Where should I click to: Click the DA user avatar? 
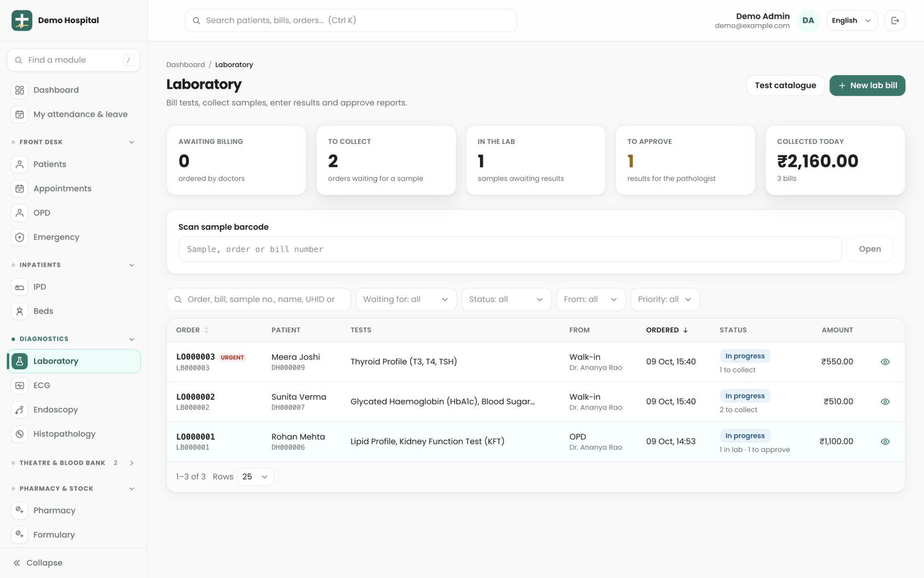pos(808,21)
